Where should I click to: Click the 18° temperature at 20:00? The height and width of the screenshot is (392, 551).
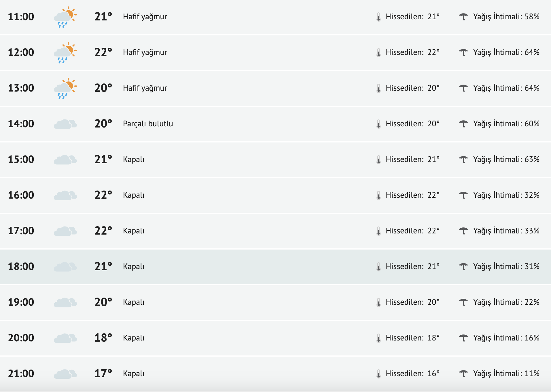coord(103,338)
